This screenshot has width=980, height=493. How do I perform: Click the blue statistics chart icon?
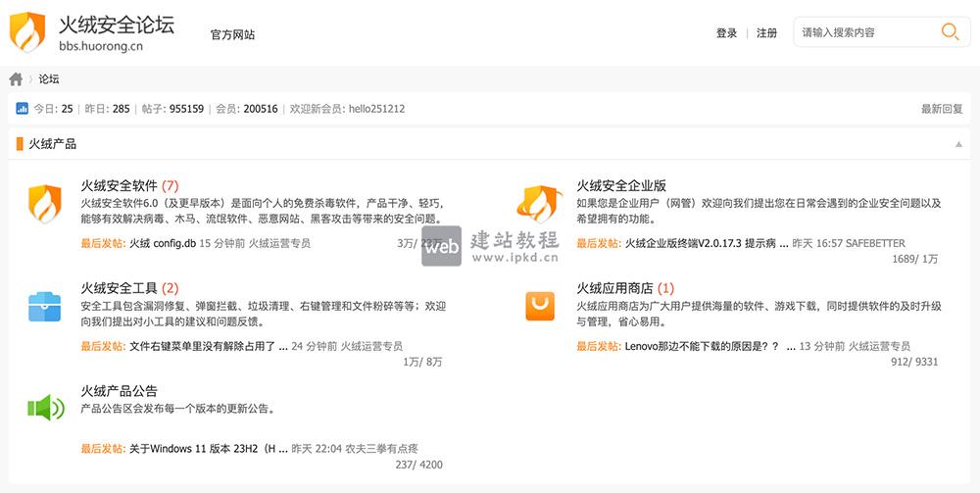coord(22,109)
